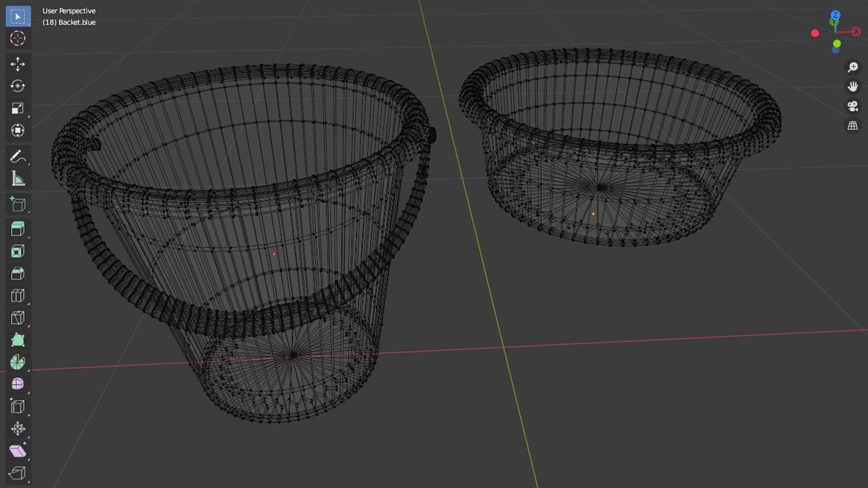Choose the Rip Region tool
868x488 pixels.
(18, 473)
